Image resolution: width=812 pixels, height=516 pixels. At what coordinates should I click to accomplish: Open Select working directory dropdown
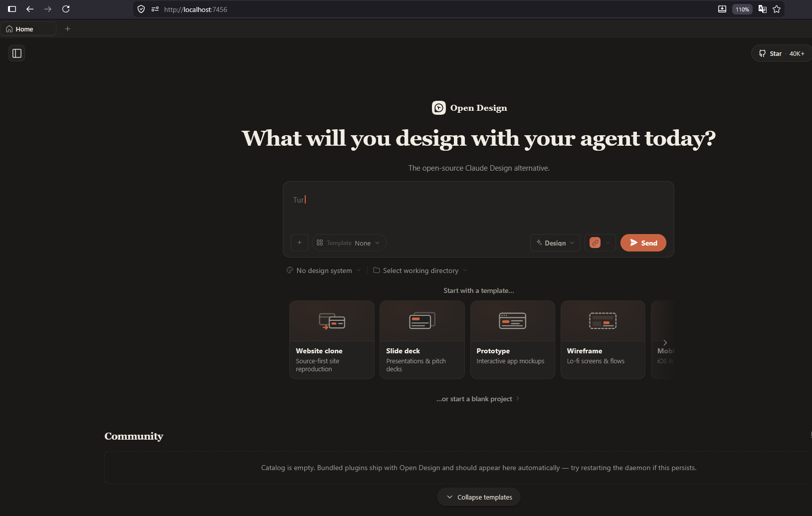tap(420, 270)
